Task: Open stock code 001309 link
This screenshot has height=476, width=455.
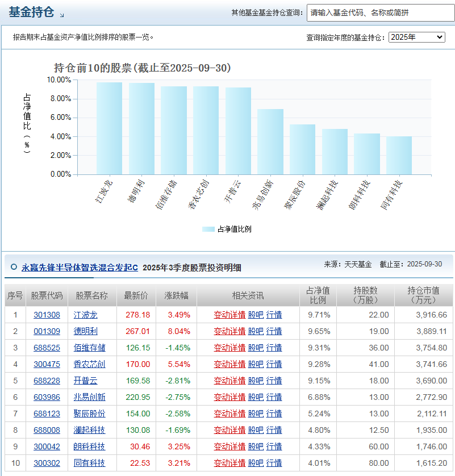Action: [47, 331]
